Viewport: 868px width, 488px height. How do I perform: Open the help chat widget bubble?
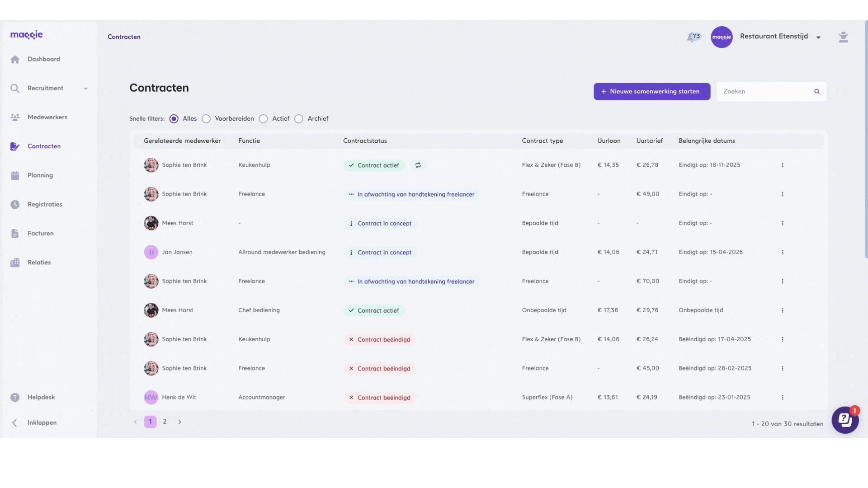point(844,420)
